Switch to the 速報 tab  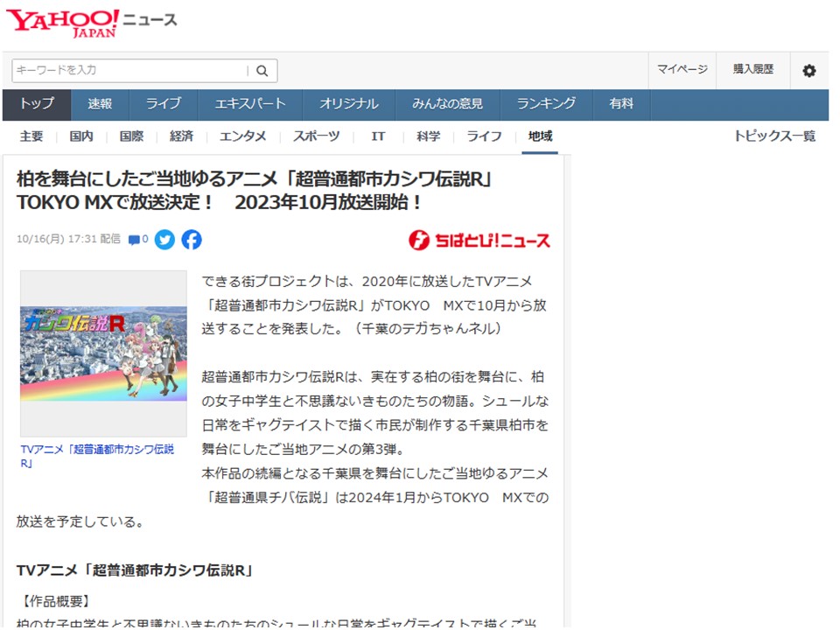(x=100, y=104)
